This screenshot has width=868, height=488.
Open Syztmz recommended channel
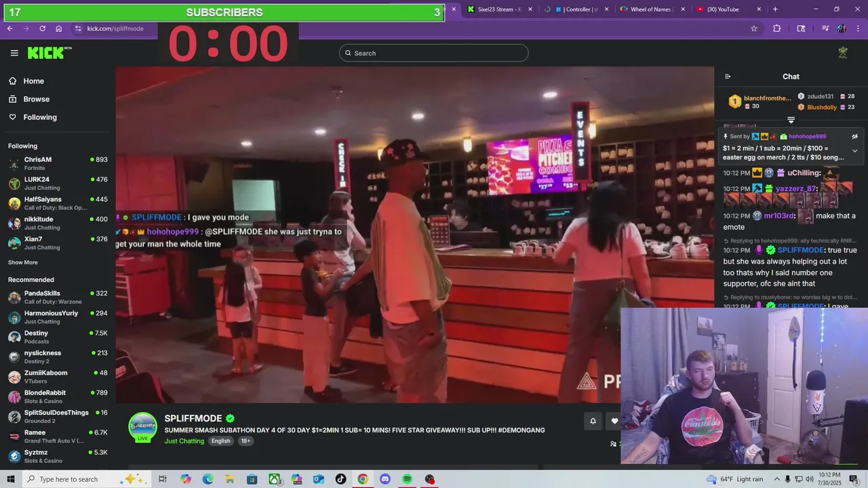(58, 456)
